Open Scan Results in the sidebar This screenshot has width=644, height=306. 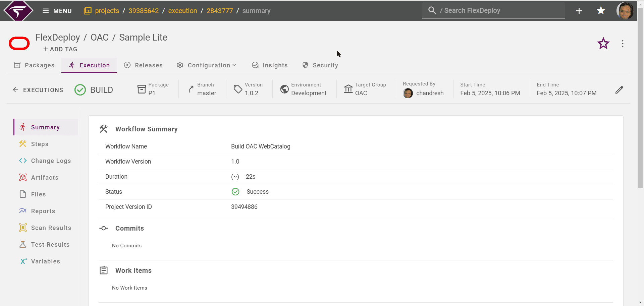[46, 228]
